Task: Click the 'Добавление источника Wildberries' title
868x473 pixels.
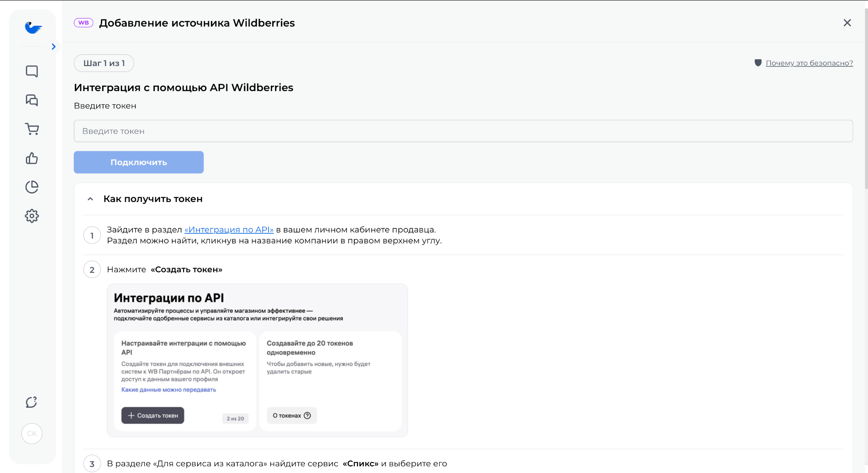Action: pyautogui.click(x=197, y=23)
